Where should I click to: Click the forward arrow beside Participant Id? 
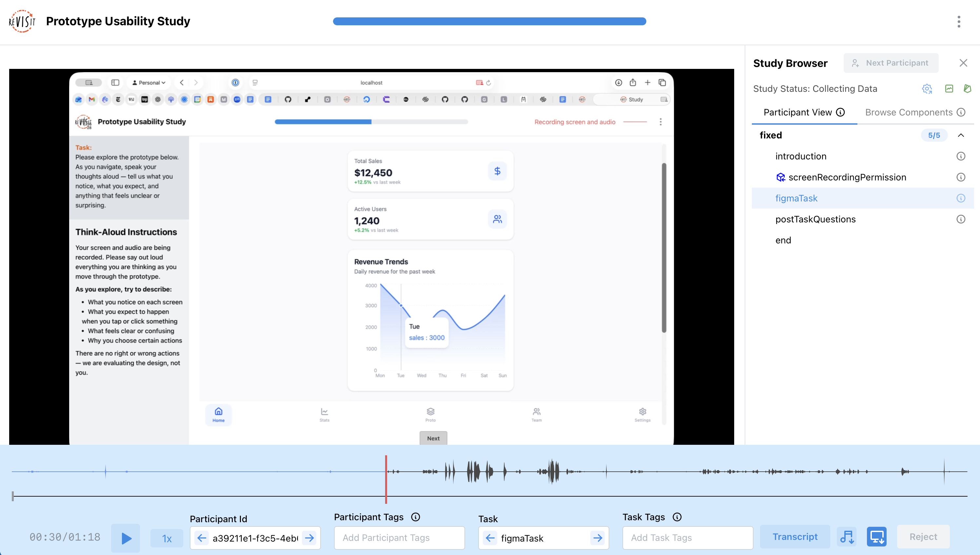pos(309,538)
